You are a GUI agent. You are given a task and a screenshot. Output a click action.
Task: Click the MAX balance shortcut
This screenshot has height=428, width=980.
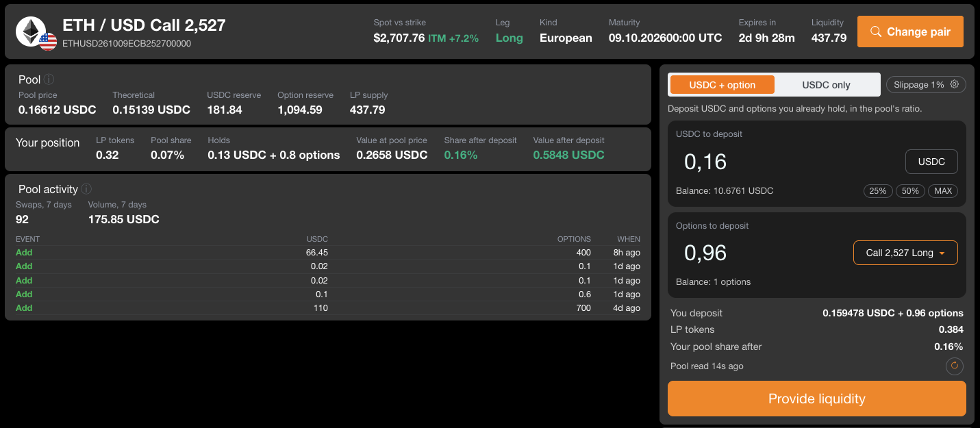point(943,191)
